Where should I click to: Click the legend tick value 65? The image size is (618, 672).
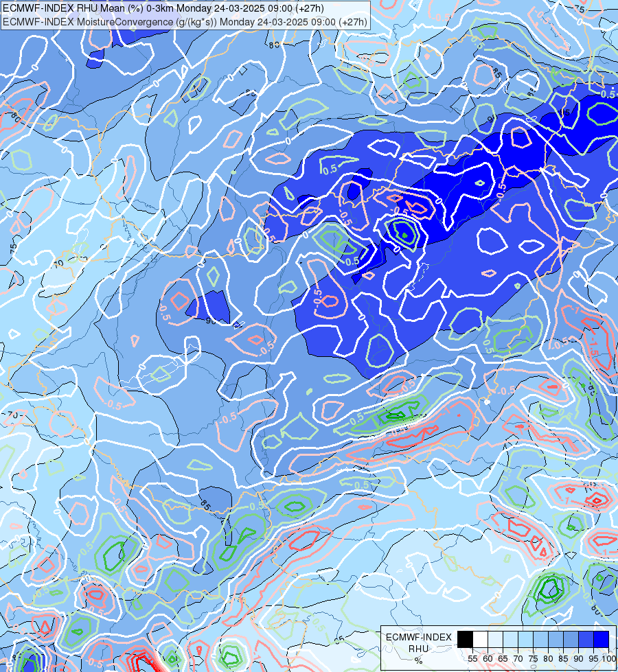point(503,659)
